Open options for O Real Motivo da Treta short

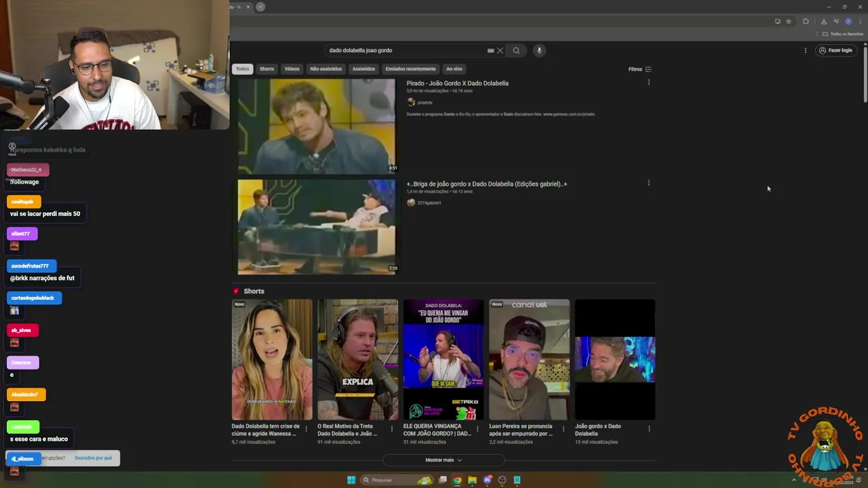(x=391, y=429)
